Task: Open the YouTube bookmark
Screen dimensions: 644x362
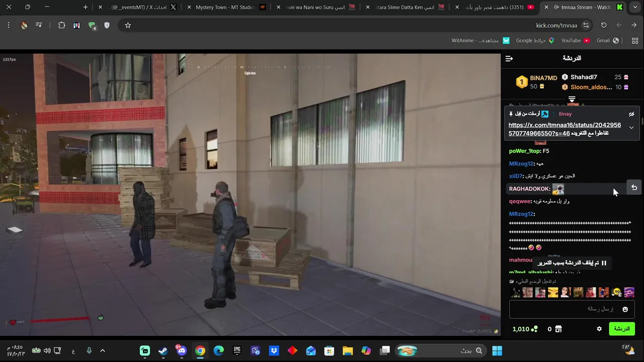Action: [576, 40]
